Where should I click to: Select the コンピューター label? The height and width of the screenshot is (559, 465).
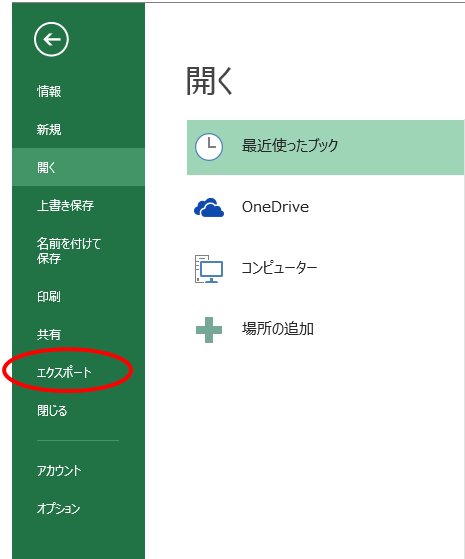click(x=279, y=268)
